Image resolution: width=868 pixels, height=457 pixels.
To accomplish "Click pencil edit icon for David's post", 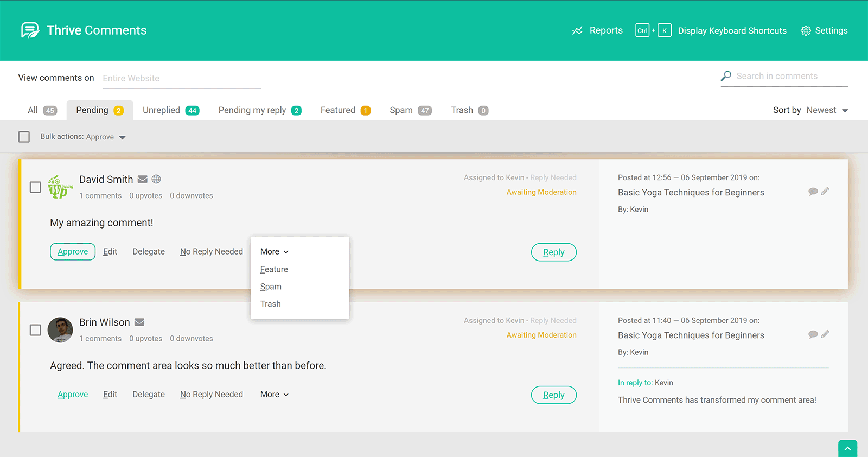I will click(x=825, y=191).
